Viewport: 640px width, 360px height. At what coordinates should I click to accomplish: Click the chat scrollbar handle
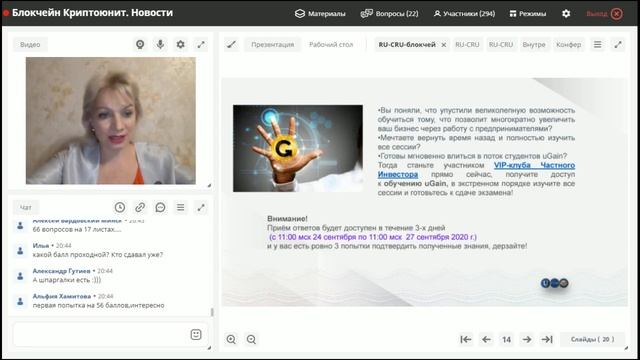[x=212, y=312]
